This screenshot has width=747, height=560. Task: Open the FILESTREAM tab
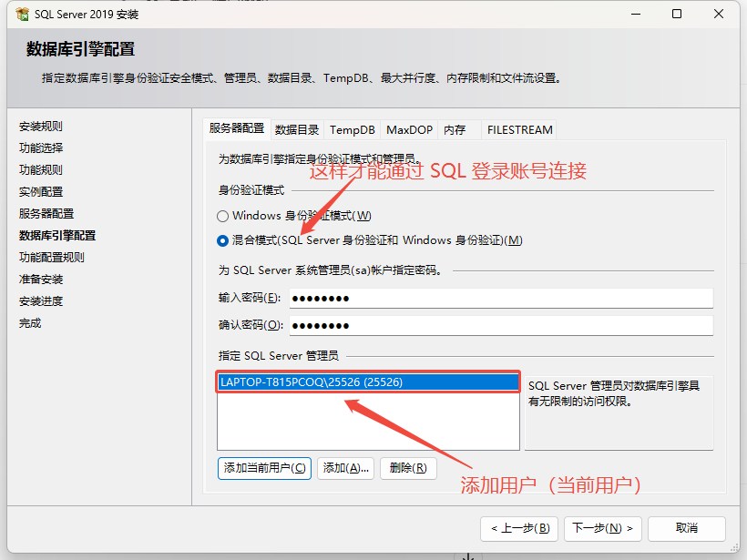click(x=520, y=130)
